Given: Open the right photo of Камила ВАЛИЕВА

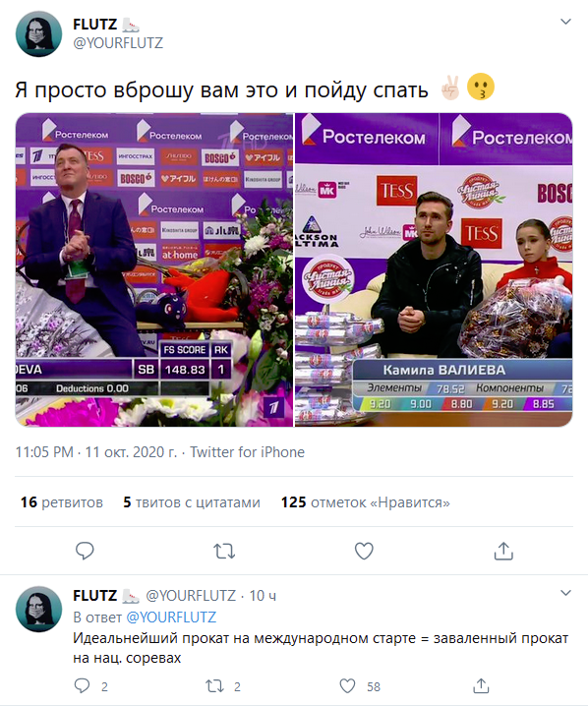Looking at the screenshot, I should 434,269.
